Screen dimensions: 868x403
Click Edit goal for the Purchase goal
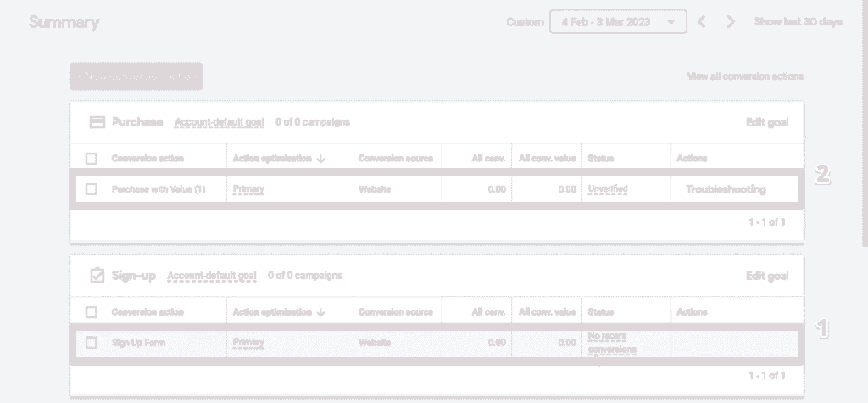coord(767,122)
